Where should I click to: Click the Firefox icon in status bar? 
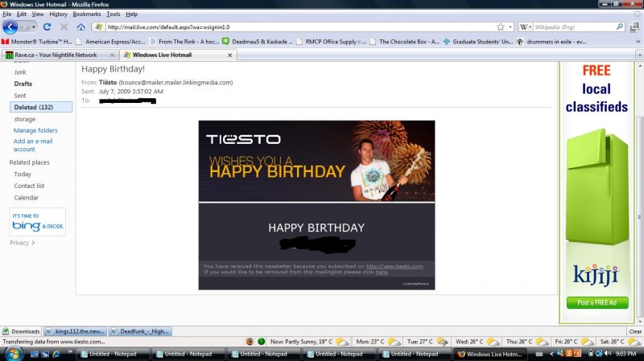pos(250,342)
